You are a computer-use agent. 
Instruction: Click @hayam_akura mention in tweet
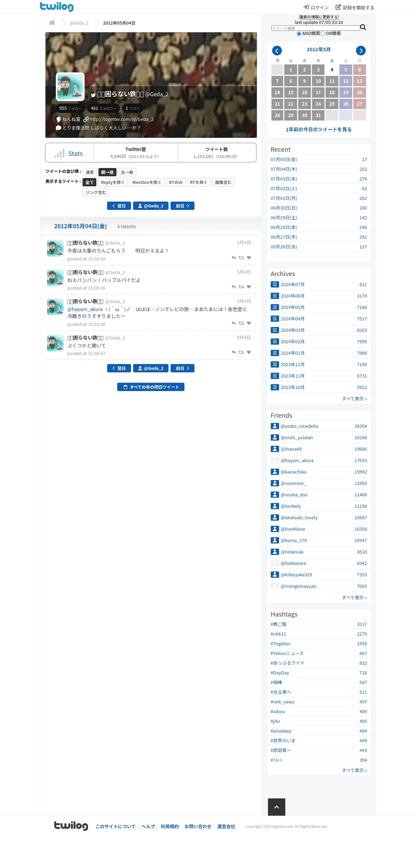85,309
